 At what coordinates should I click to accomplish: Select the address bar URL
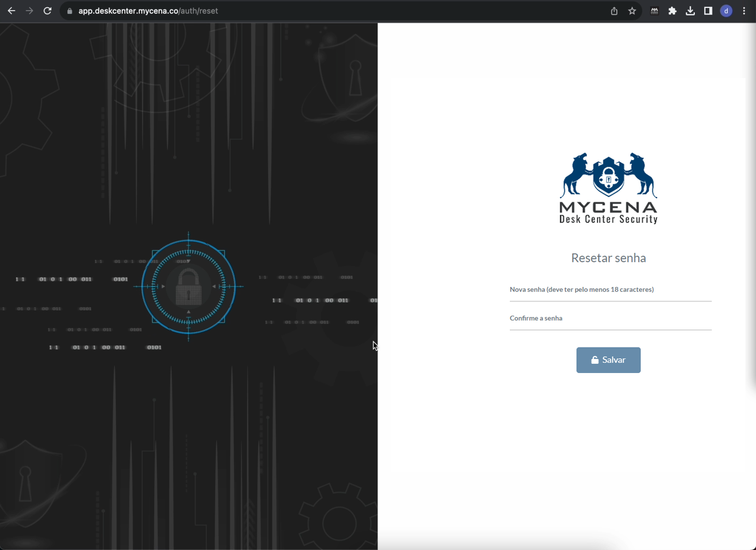pos(148,11)
